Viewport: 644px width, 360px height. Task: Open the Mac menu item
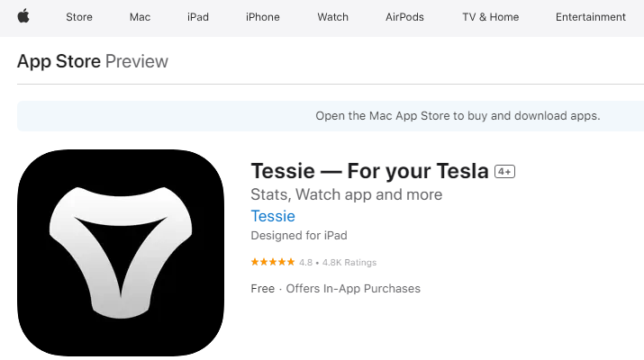(140, 17)
